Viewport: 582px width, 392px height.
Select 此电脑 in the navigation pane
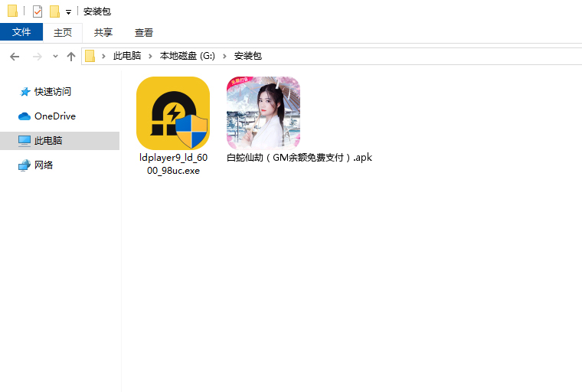48,141
